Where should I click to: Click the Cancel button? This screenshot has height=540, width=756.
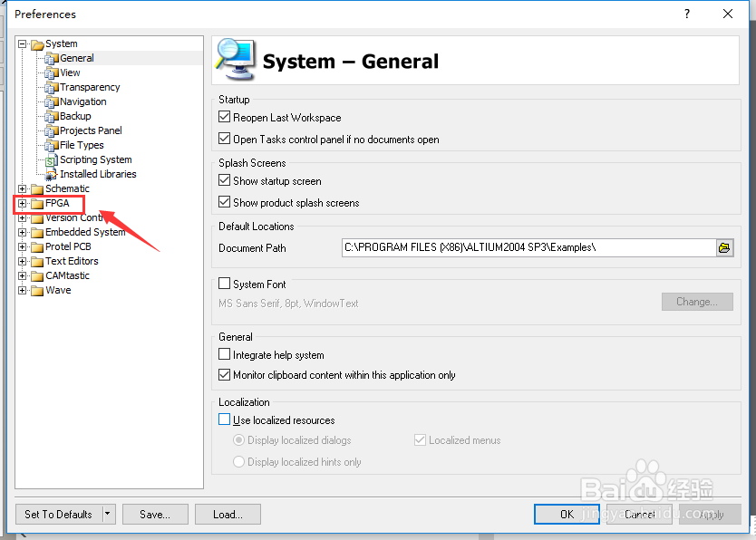coord(639,514)
